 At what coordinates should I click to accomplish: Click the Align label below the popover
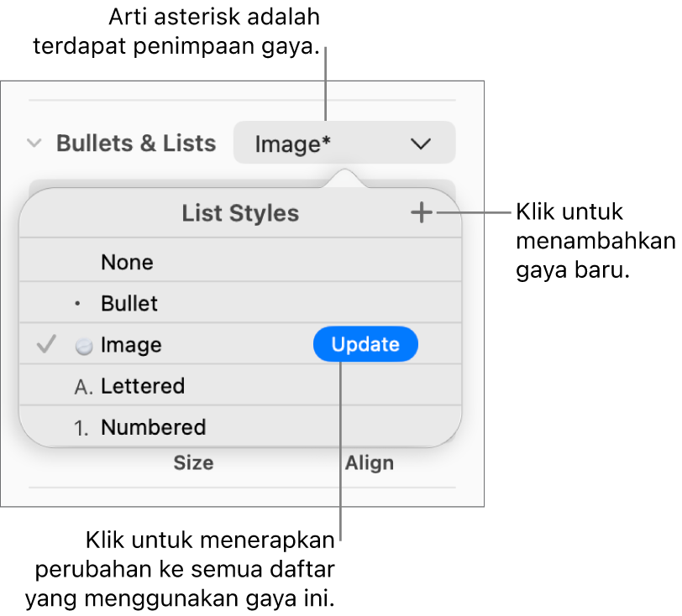(370, 462)
